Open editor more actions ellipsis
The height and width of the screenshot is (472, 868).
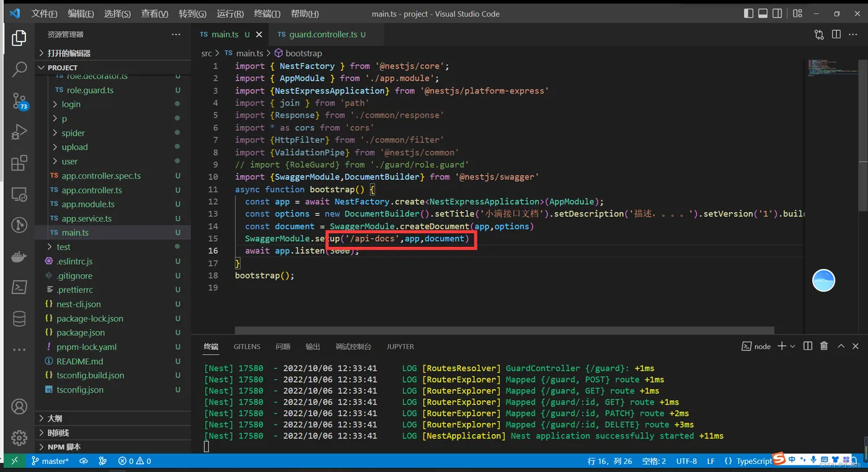[x=854, y=35]
